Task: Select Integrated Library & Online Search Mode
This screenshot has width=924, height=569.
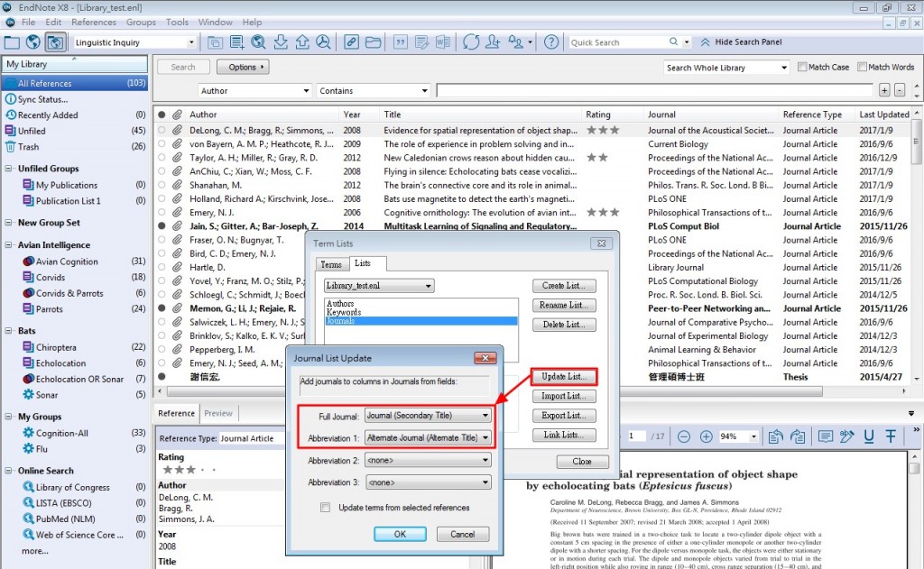Action: [55, 42]
